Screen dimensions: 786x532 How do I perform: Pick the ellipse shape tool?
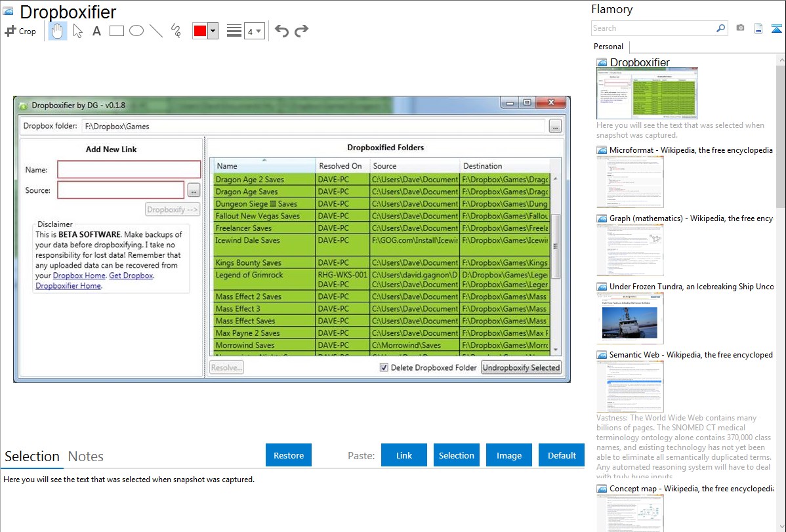136,31
